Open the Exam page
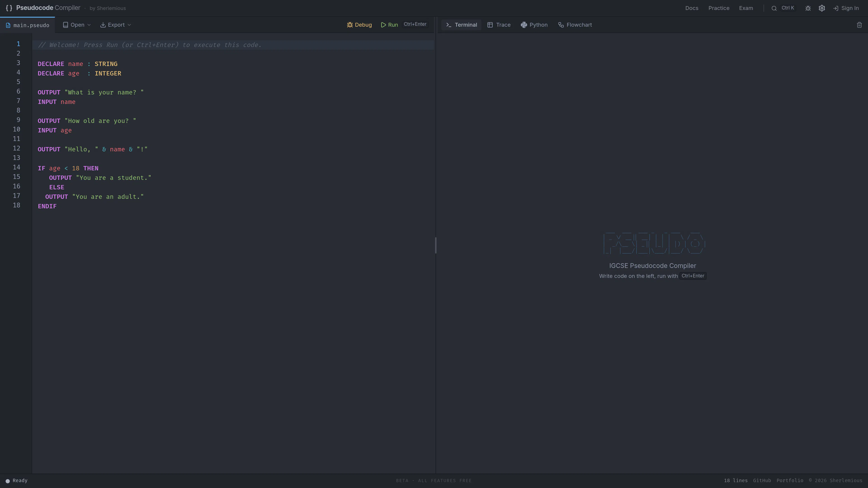 [746, 8]
